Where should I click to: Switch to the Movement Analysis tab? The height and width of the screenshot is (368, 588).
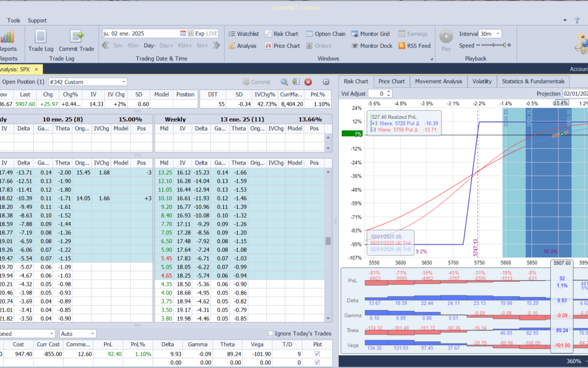(x=438, y=81)
